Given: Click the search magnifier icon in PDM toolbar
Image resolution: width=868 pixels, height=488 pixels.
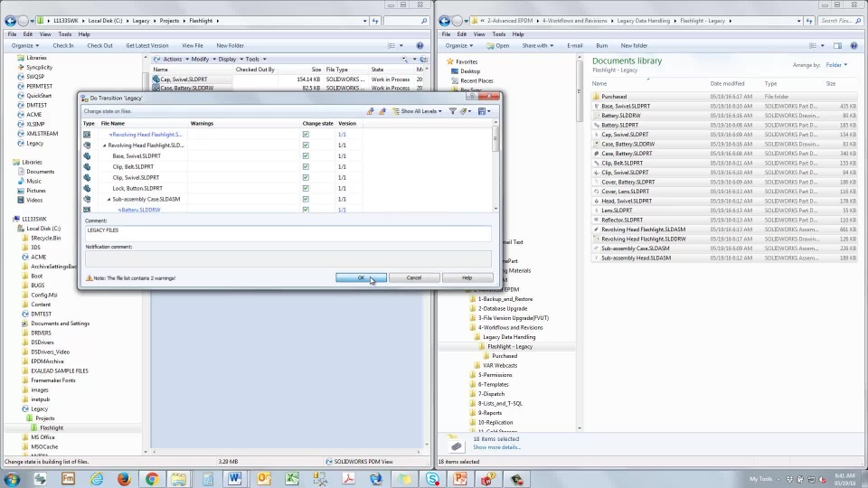Looking at the screenshot, I should click(404, 60).
